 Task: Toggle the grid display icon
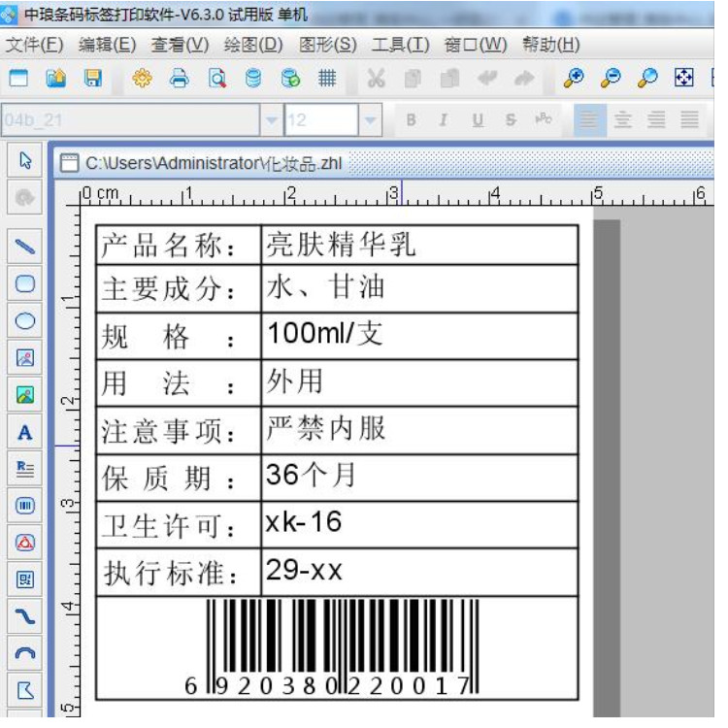tap(327, 78)
